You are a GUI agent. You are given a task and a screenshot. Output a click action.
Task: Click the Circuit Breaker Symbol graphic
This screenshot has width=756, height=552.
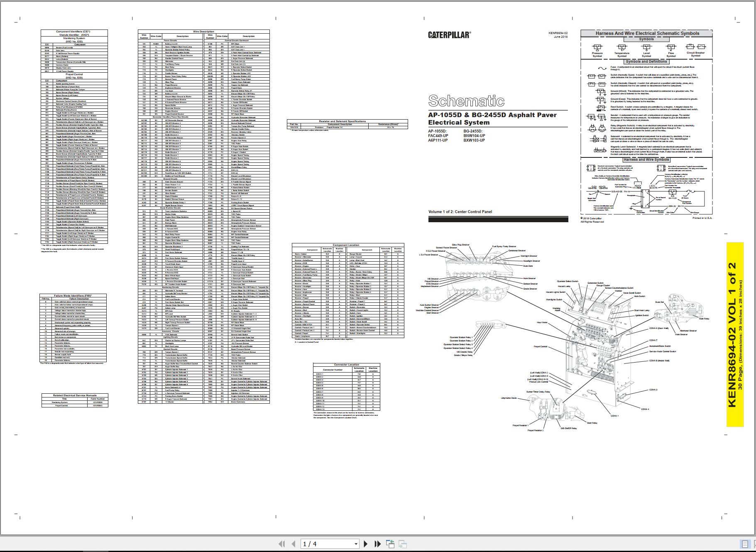695,47
